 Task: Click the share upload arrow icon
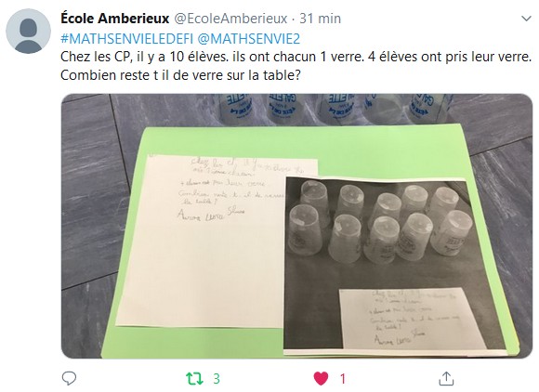[446, 378]
